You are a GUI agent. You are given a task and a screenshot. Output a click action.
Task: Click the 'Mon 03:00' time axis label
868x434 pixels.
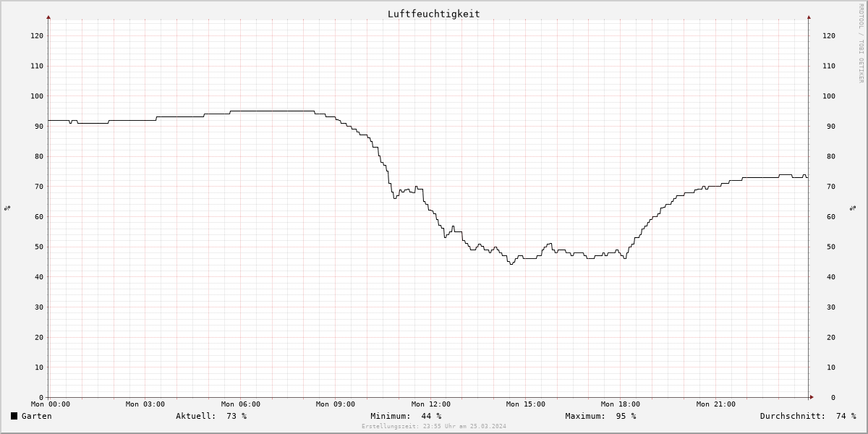[x=145, y=404]
